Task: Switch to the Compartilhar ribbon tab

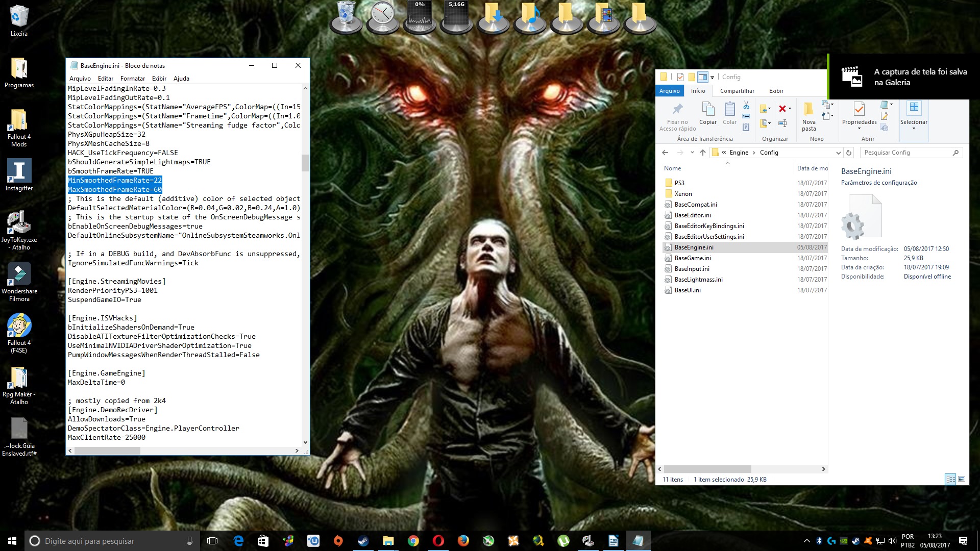Action: point(737,91)
